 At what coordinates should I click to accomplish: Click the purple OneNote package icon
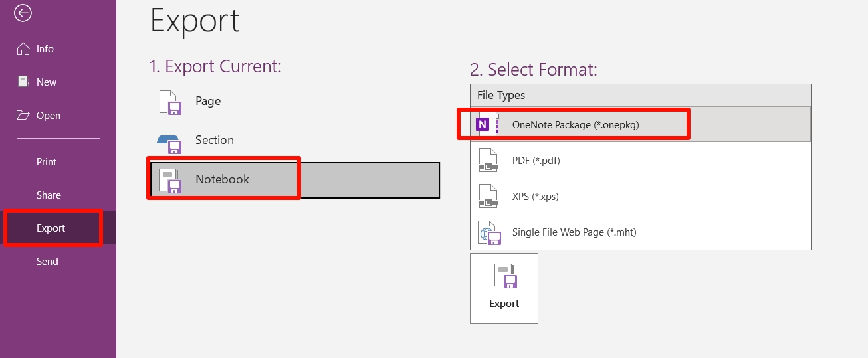pyautogui.click(x=488, y=124)
